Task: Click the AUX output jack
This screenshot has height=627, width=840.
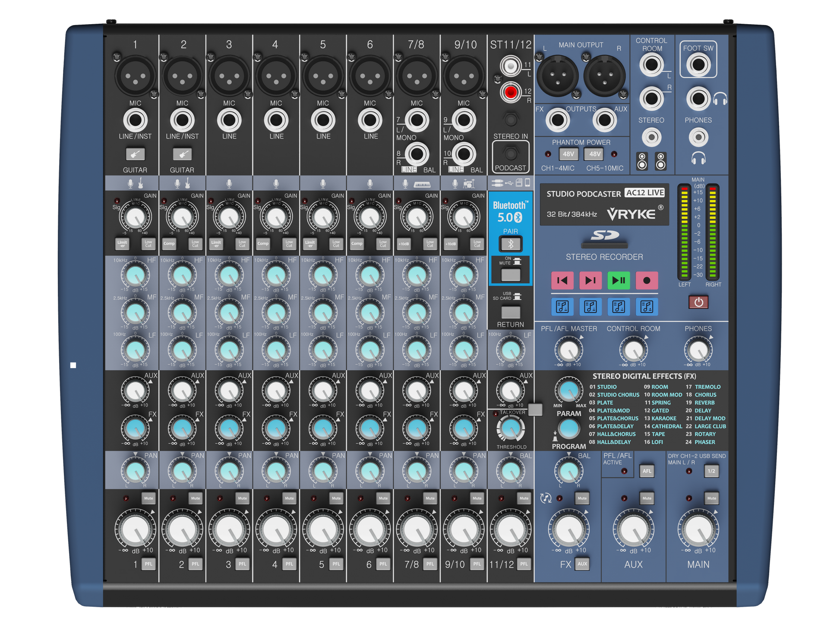Action: coord(604,120)
